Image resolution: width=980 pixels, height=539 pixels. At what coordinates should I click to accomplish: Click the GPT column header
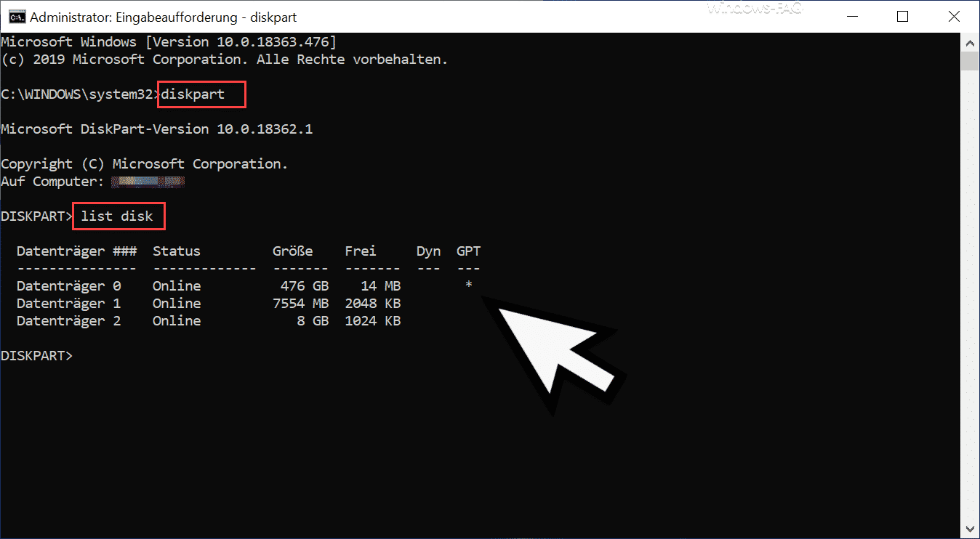click(x=469, y=251)
